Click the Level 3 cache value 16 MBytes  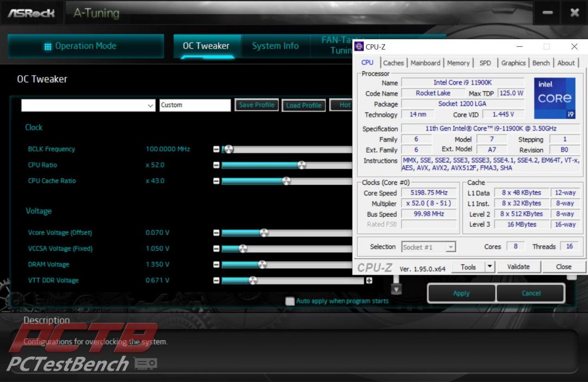tap(522, 225)
